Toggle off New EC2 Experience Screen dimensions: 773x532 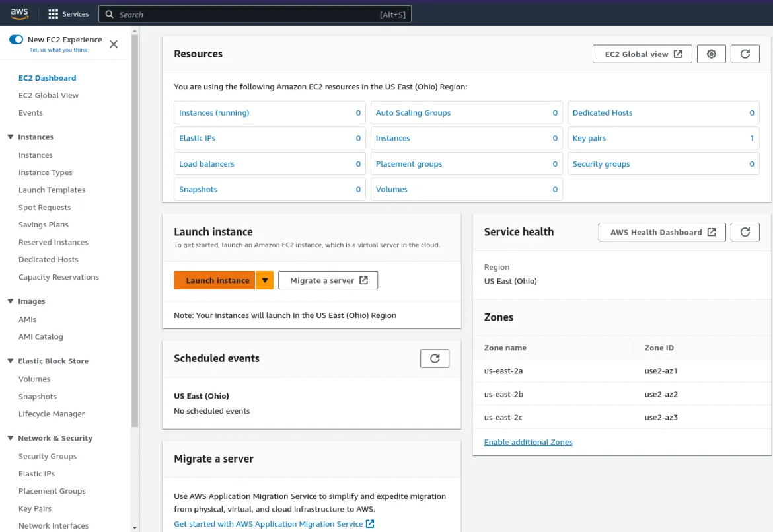point(15,40)
